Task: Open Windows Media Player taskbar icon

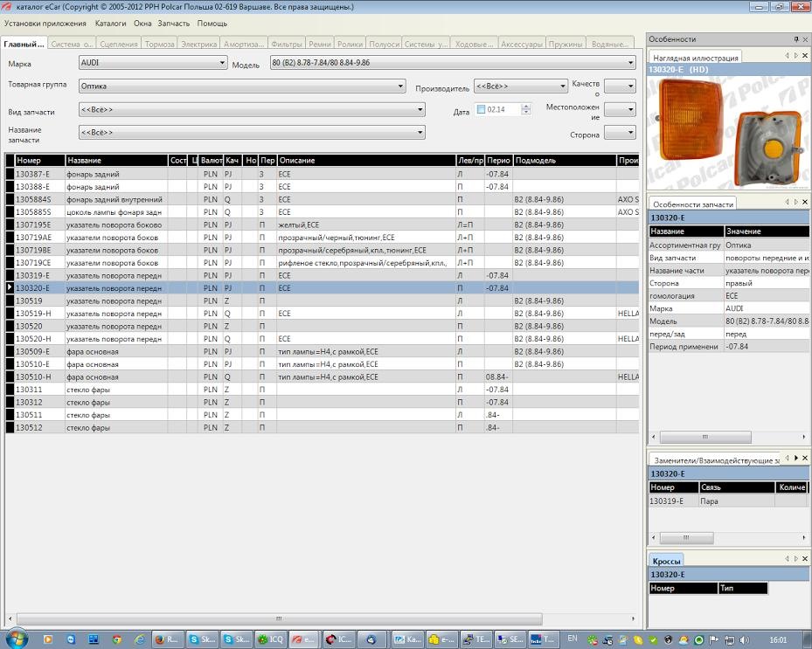Action: 48,639
